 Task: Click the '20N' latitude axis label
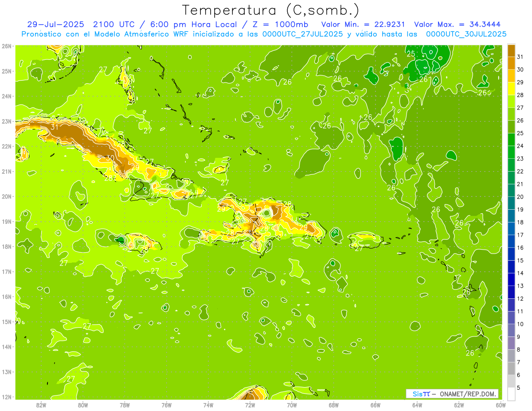(x=7, y=196)
